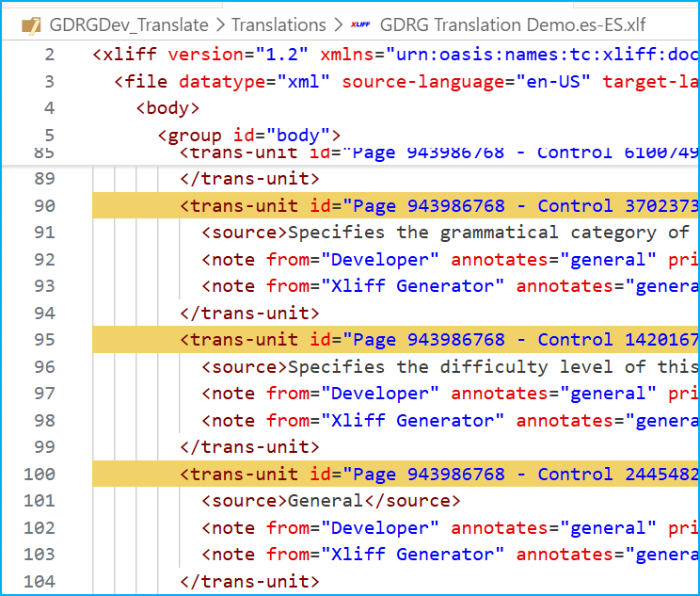Click closing trans-unit tag on line 104

(x=249, y=582)
